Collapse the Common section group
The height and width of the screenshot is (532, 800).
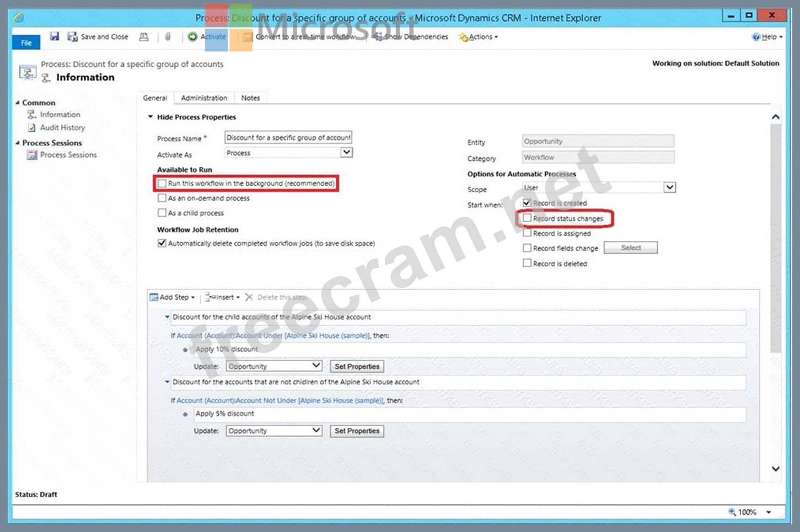(x=18, y=103)
